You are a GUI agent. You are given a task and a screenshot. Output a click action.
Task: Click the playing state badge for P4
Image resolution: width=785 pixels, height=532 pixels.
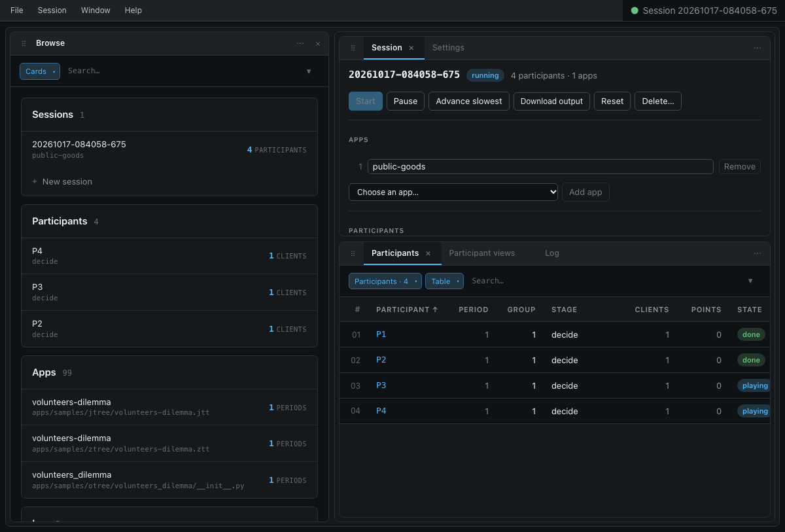pyautogui.click(x=754, y=411)
